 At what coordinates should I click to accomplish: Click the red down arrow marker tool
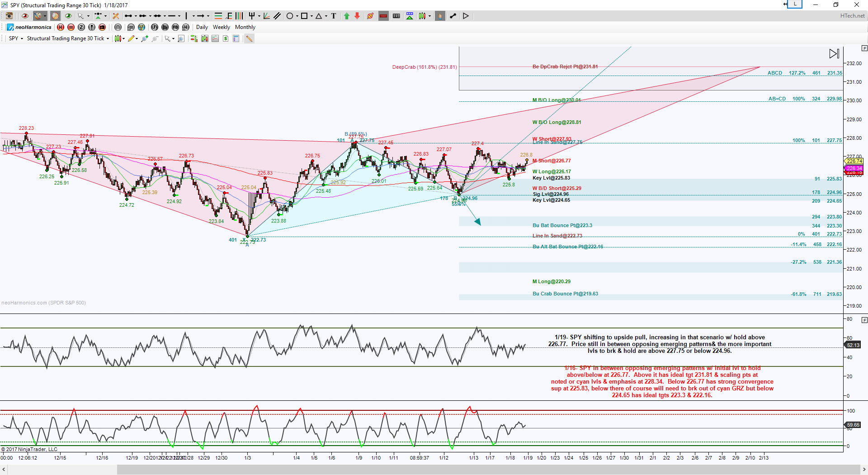[x=357, y=16]
